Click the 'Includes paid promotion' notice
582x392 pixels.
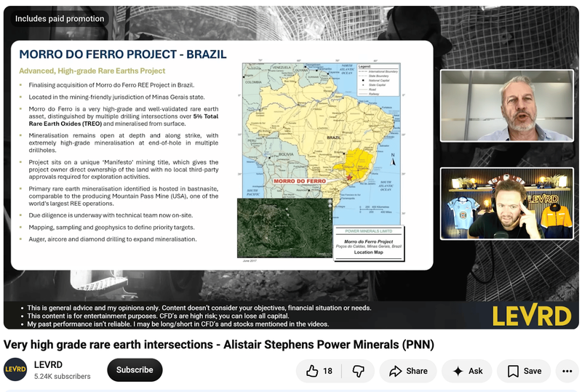coord(60,19)
